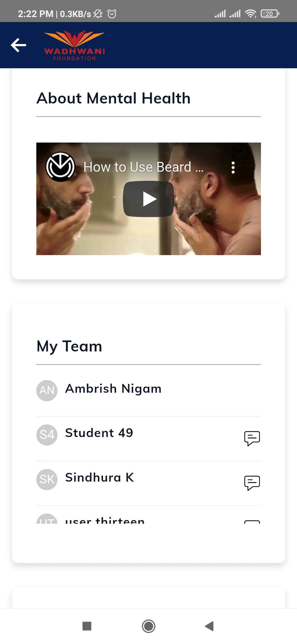Open Ambrish Nigam team member
297x644 pixels.
pyautogui.click(x=113, y=389)
